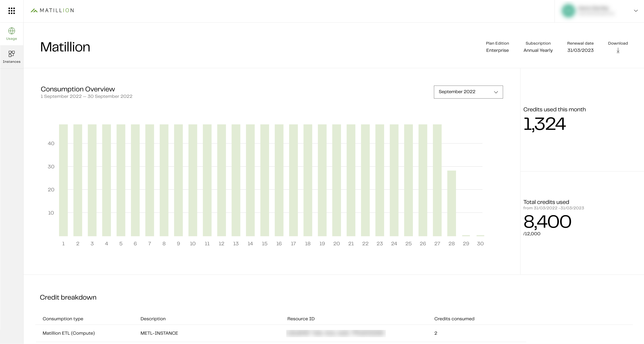Expand the user account menu chevron

(636, 11)
